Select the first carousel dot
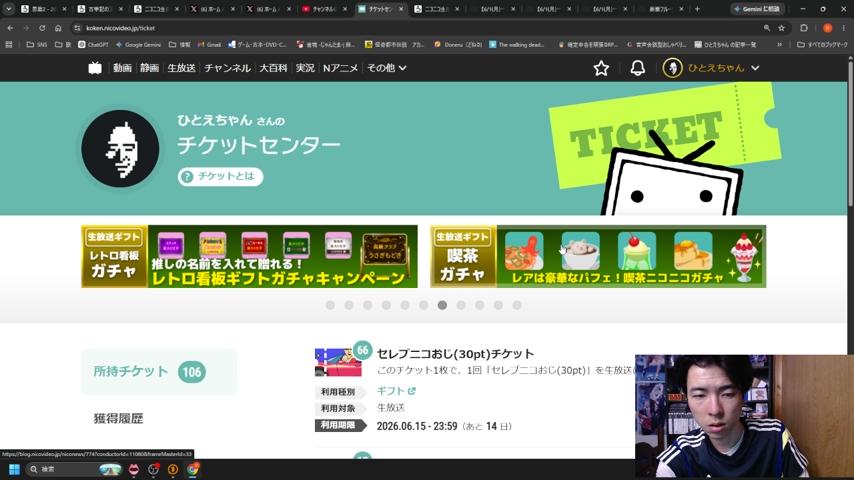Viewport: 854px width, 480px height. pos(330,305)
